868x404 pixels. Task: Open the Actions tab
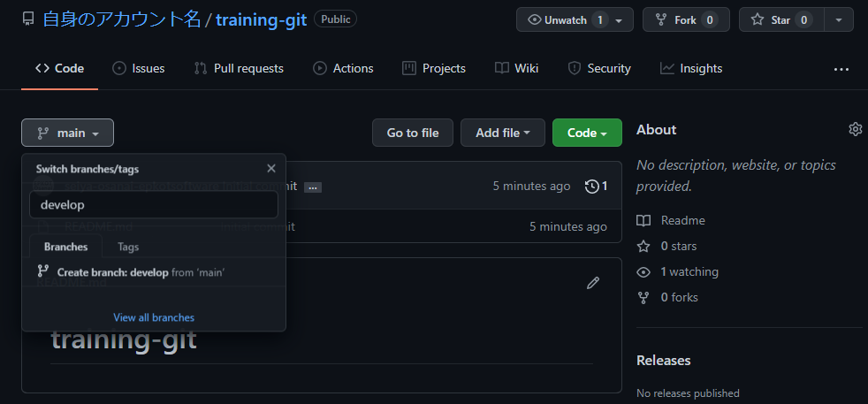tap(343, 69)
